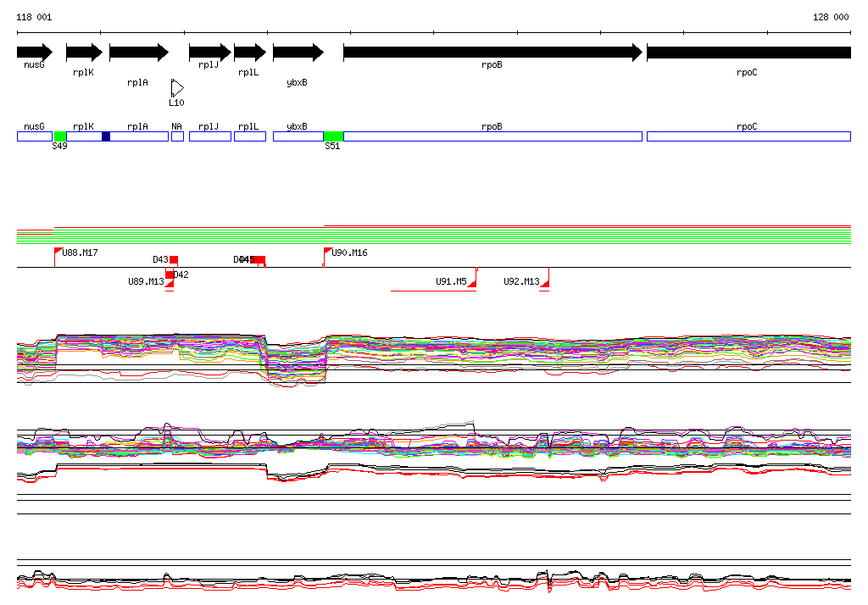Image resolution: width=868 pixels, height=605 pixels.
Task: Select the dark blue block between rplK and rplA
Action: coord(106,136)
